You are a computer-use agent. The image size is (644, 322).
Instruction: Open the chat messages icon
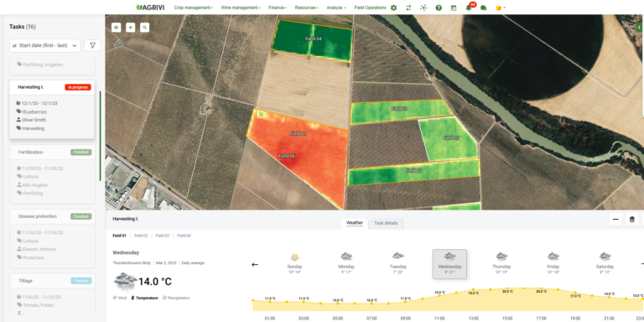coord(483,8)
